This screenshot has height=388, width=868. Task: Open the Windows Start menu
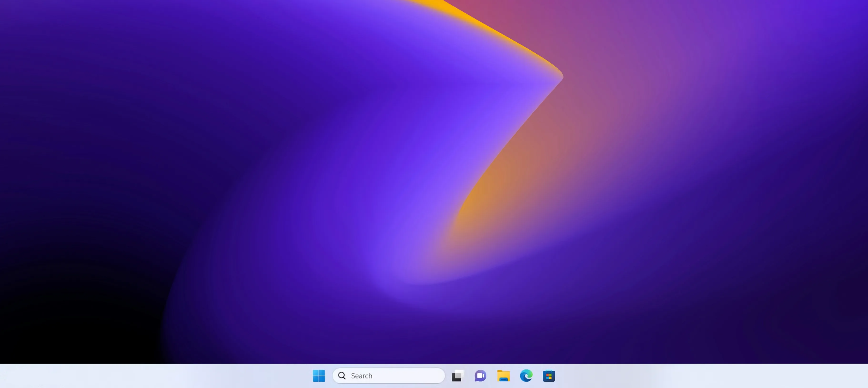[318, 376]
